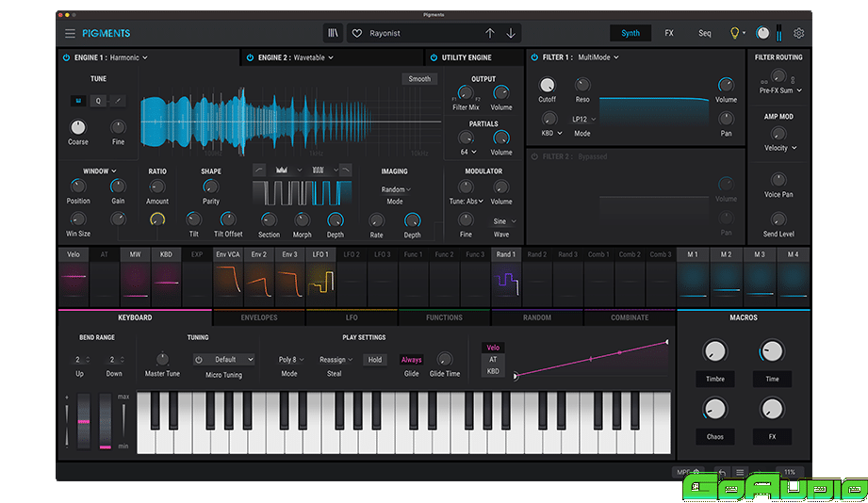Click the velocity curve line editor

[x=591, y=359]
